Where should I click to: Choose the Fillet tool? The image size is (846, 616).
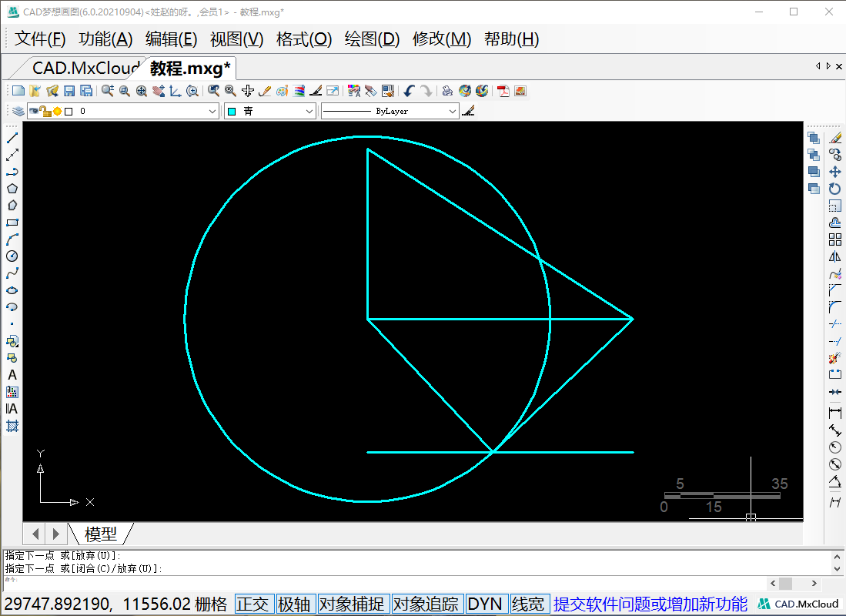click(x=835, y=307)
